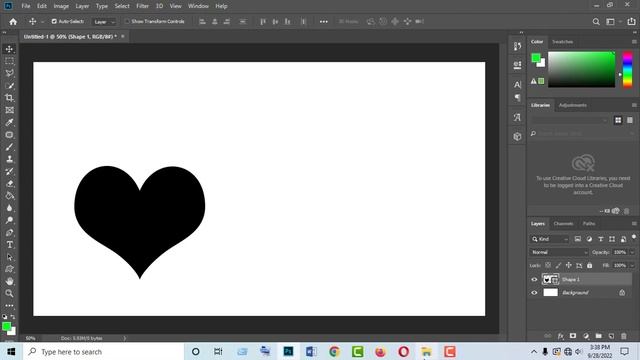Pick a shade in the color field

coord(581,69)
